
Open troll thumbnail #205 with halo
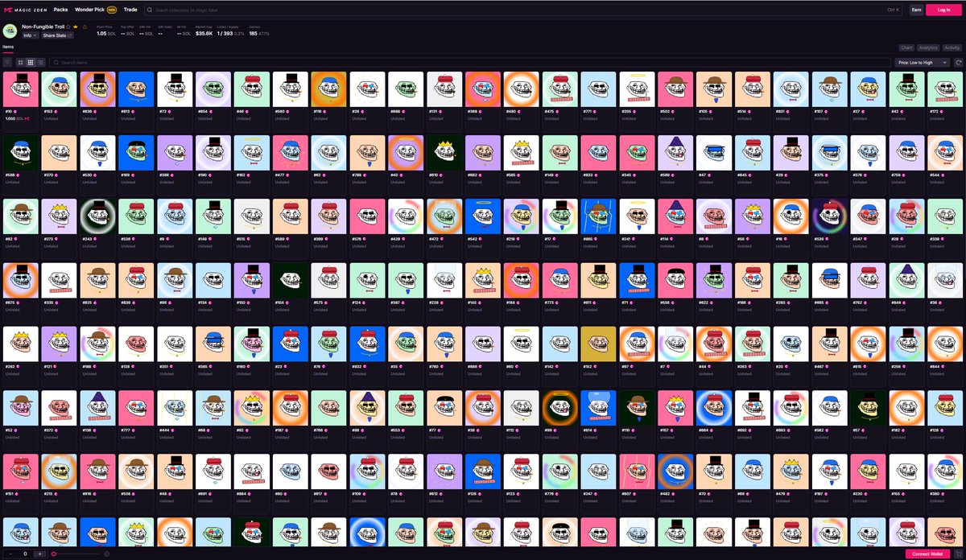[x=638, y=89]
